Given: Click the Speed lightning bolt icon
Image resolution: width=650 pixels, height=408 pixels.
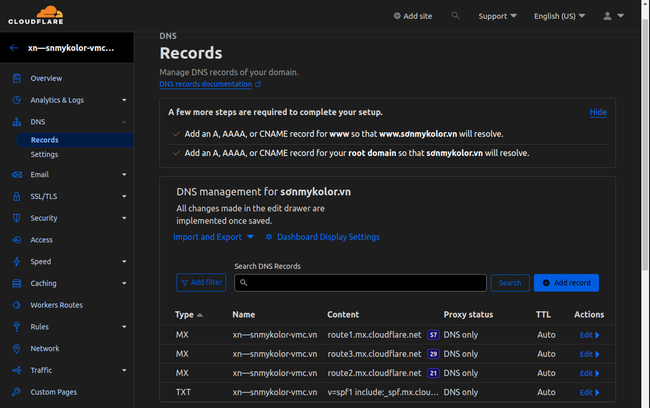Looking at the screenshot, I should [x=17, y=262].
